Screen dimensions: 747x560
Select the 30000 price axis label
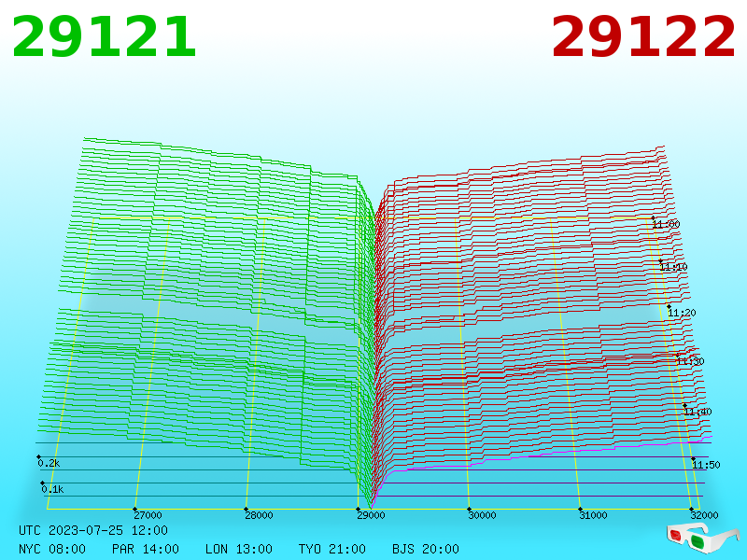pos(482,515)
